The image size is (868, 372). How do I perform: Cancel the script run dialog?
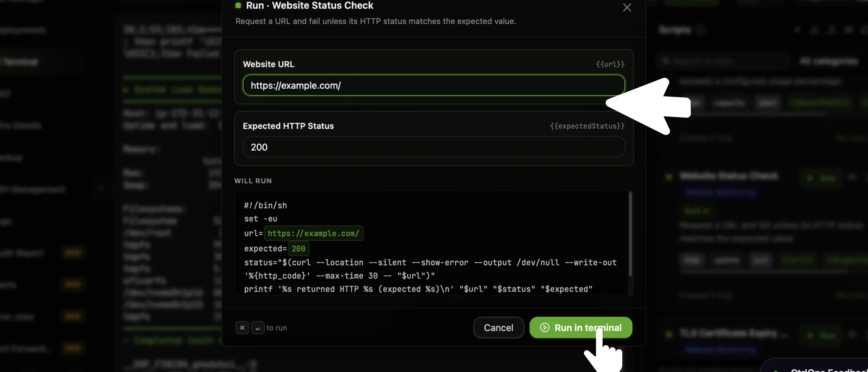(x=498, y=328)
